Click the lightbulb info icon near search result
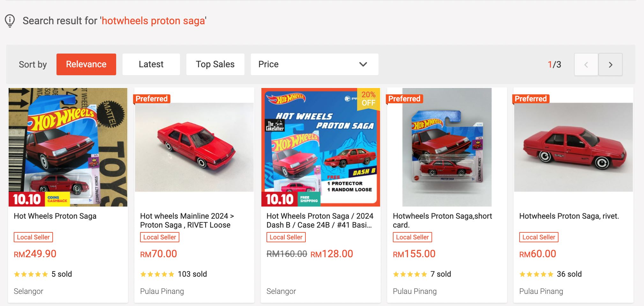 [x=10, y=20]
